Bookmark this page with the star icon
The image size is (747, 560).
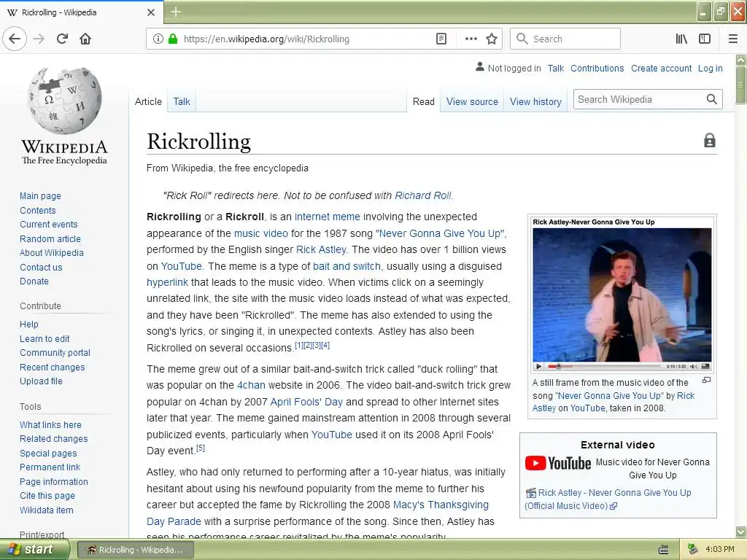point(492,39)
